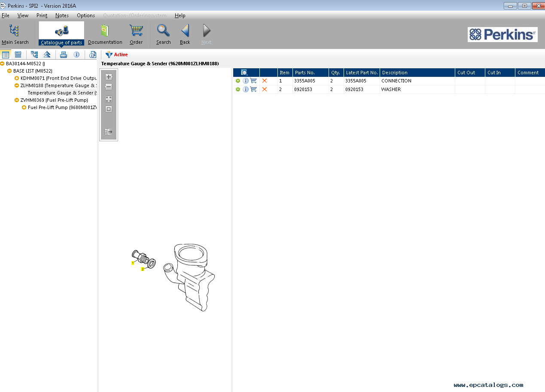Image resolution: width=545 pixels, height=392 pixels.
Task: Click the housing drawing in diagram
Action: point(189,277)
